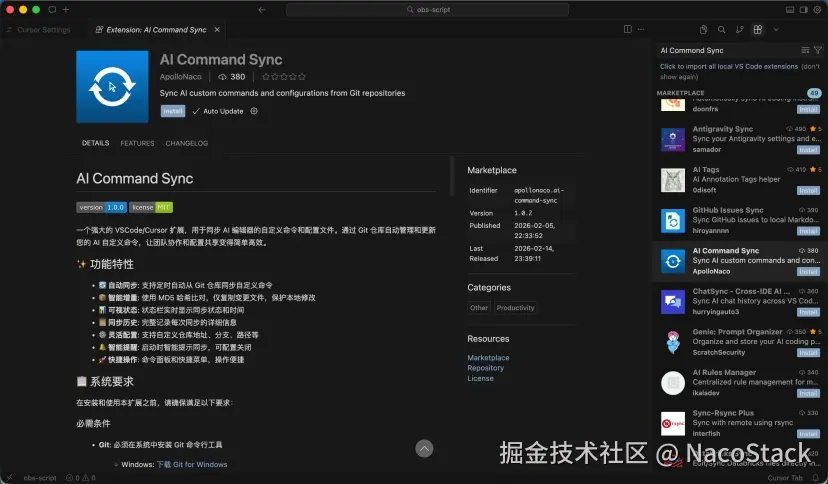Screen dimensions: 828x484
Task: Install Genie: Prompt Organizer extension
Action: (x=808, y=353)
